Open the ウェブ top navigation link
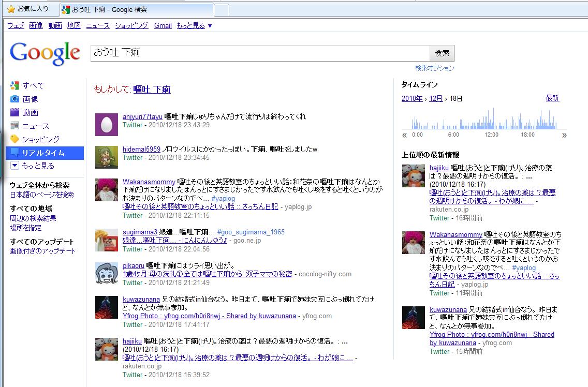The height and width of the screenshot is (387, 588). click(16, 25)
